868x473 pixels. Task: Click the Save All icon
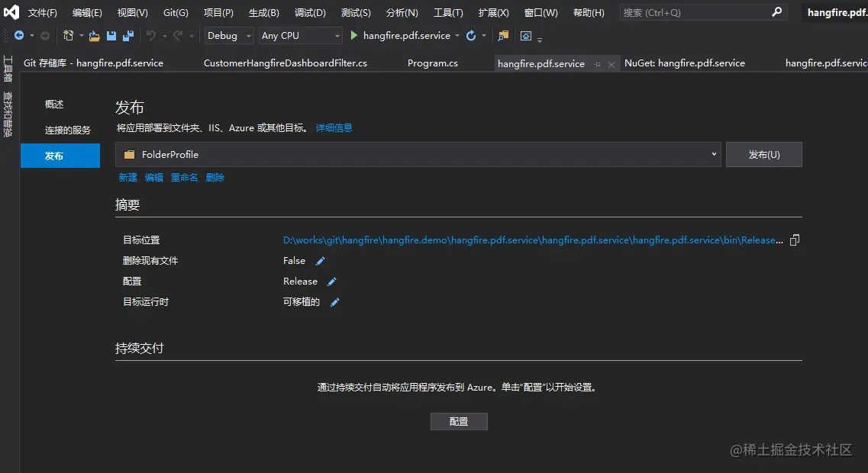[x=128, y=35]
